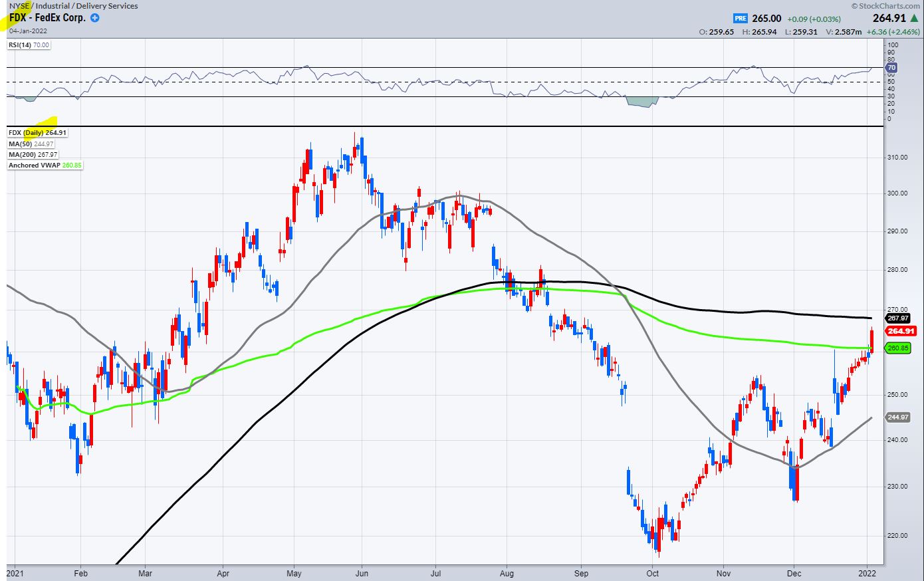The height and width of the screenshot is (581, 924).
Task: Select the RSI(14) 70.00 legend label
Action: [x=29, y=45]
